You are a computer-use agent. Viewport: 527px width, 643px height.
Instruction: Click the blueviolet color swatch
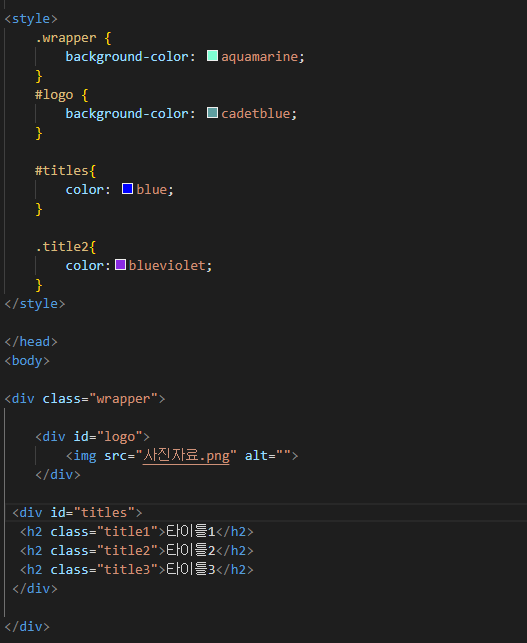click(120, 264)
